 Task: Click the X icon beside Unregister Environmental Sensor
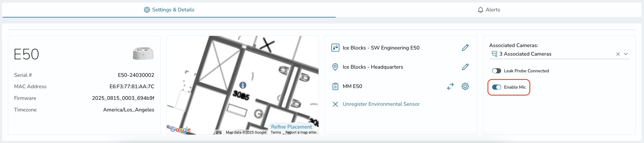[x=335, y=104]
